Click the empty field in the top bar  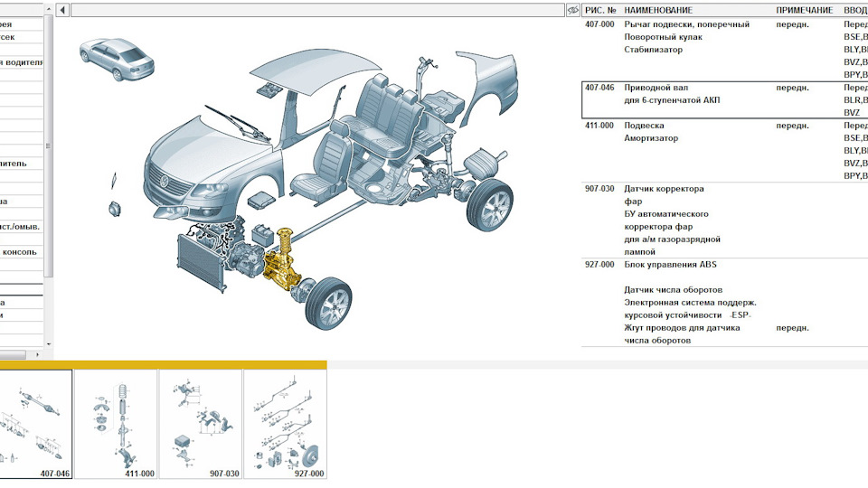[x=317, y=10]
